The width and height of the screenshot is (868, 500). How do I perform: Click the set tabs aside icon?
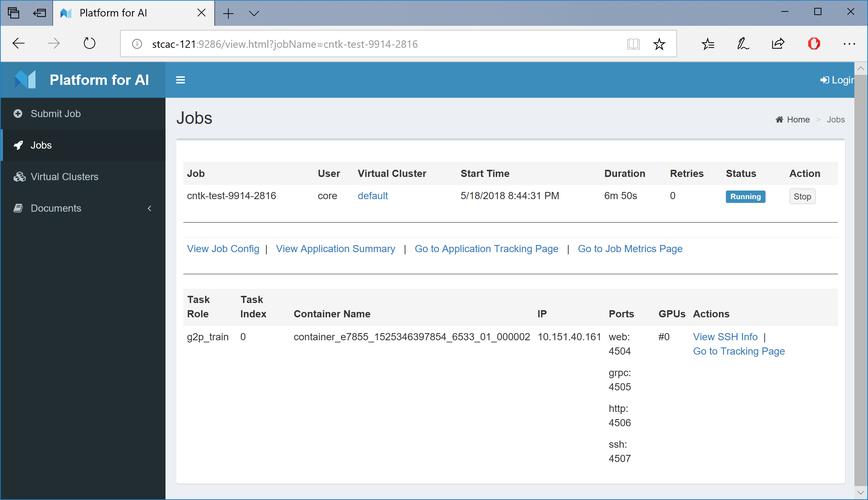[x=39, y=13]
